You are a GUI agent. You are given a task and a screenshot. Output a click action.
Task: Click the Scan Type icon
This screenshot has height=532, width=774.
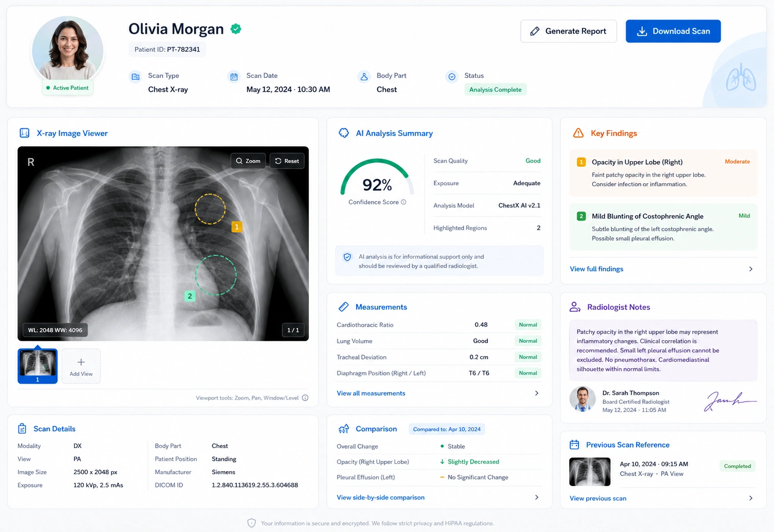(x=136, y=77)
